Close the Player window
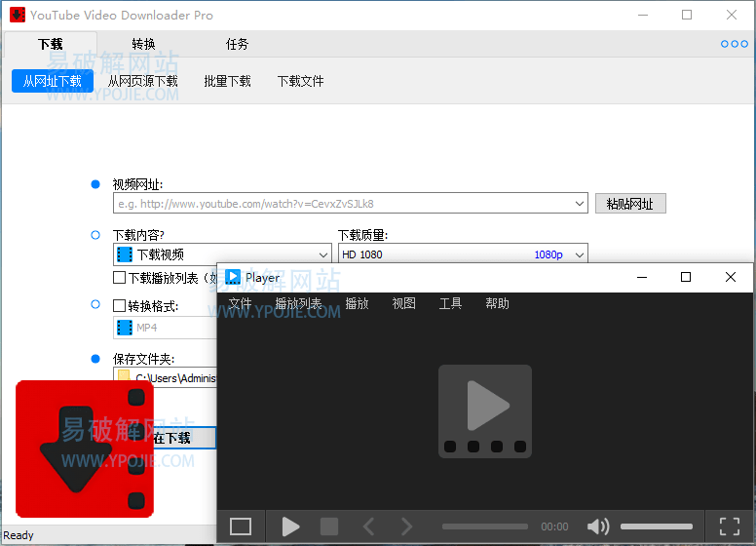The height and width of the screenshot is (546, 756). pos(731,277)
